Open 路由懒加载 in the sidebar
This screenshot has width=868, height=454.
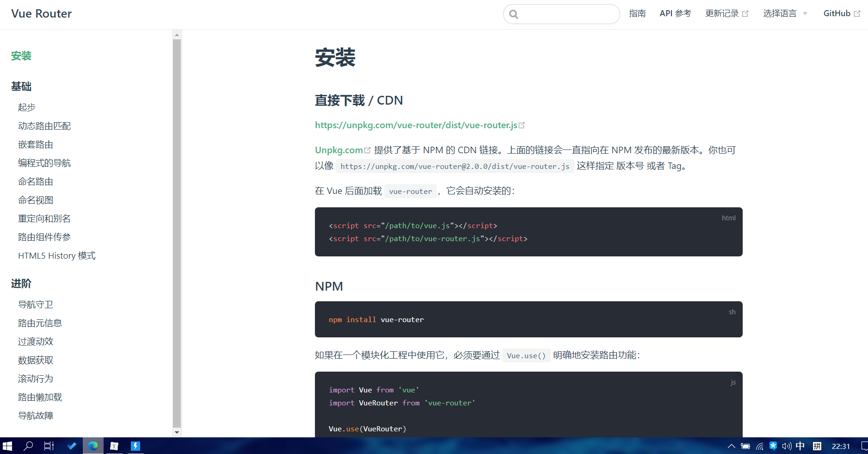pos(40,397)
